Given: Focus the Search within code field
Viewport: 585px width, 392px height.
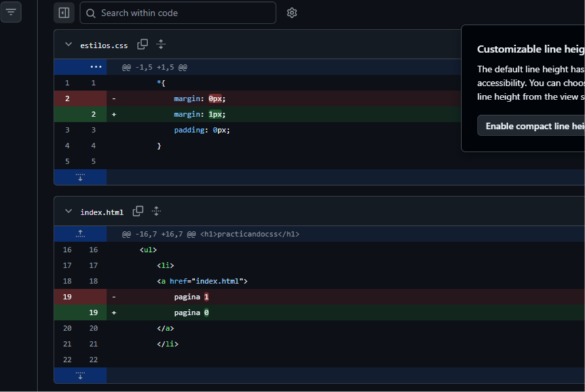Looking at the screenshot, I should point(178,12).
